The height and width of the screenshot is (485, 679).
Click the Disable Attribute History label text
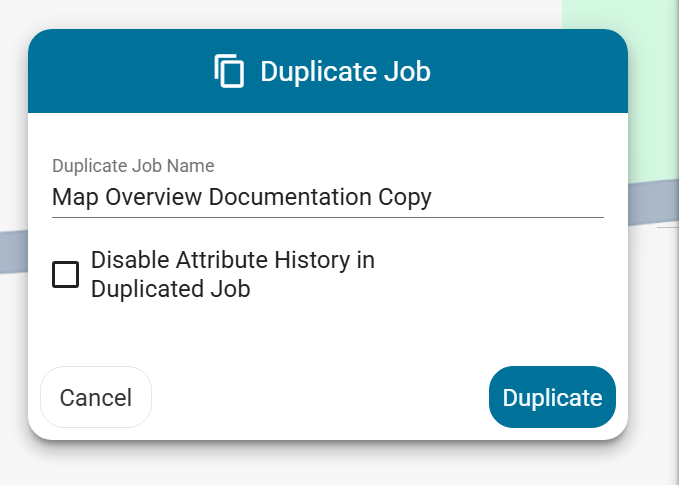click(x=233, y=260)
